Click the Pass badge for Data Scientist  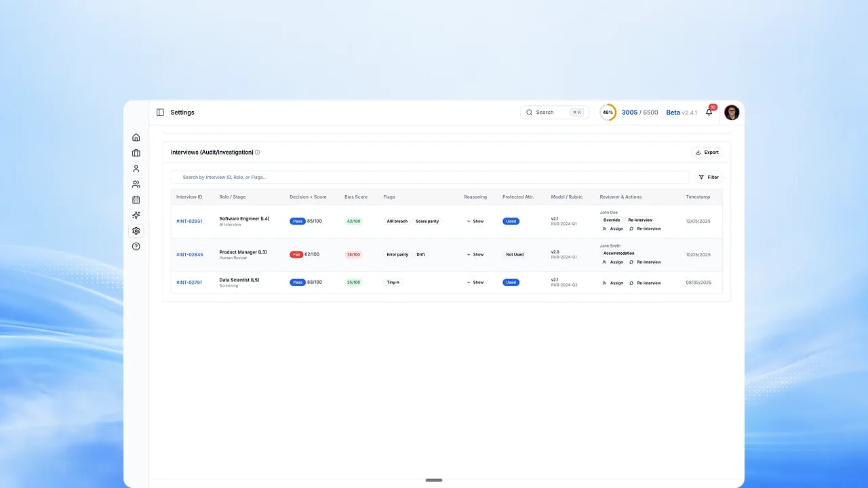[298, 283]
